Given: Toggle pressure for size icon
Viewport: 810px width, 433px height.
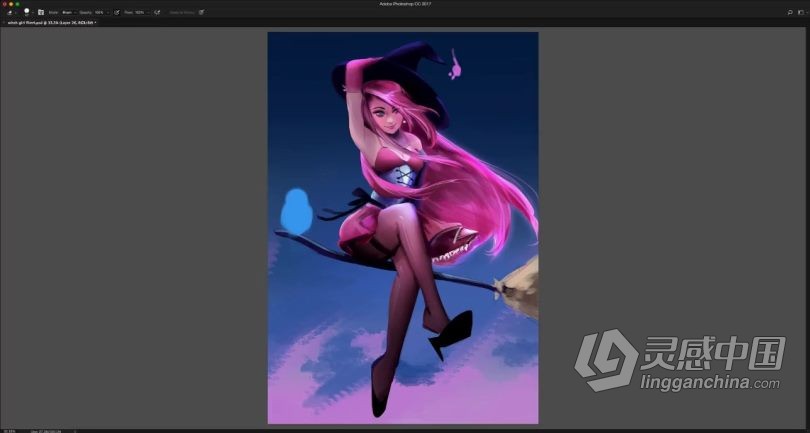Looking at the screenshot, I should pyautogui.click(x=201, y=12).
